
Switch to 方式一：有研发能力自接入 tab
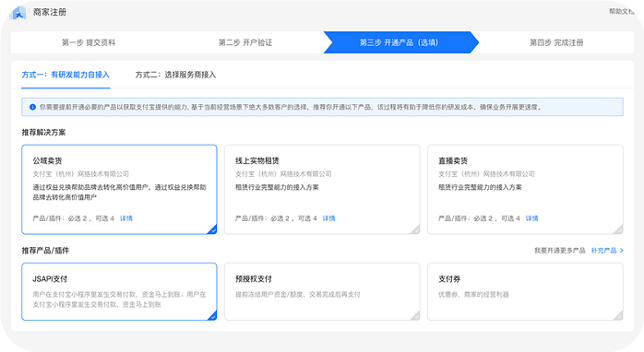click(66, 75)
